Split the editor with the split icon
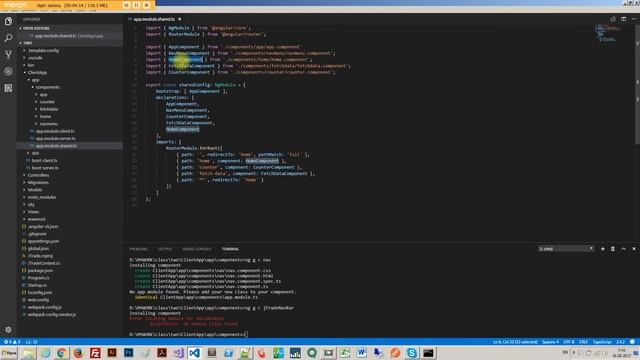This screenshot has width=640, height=360. [x=623, y=19]
